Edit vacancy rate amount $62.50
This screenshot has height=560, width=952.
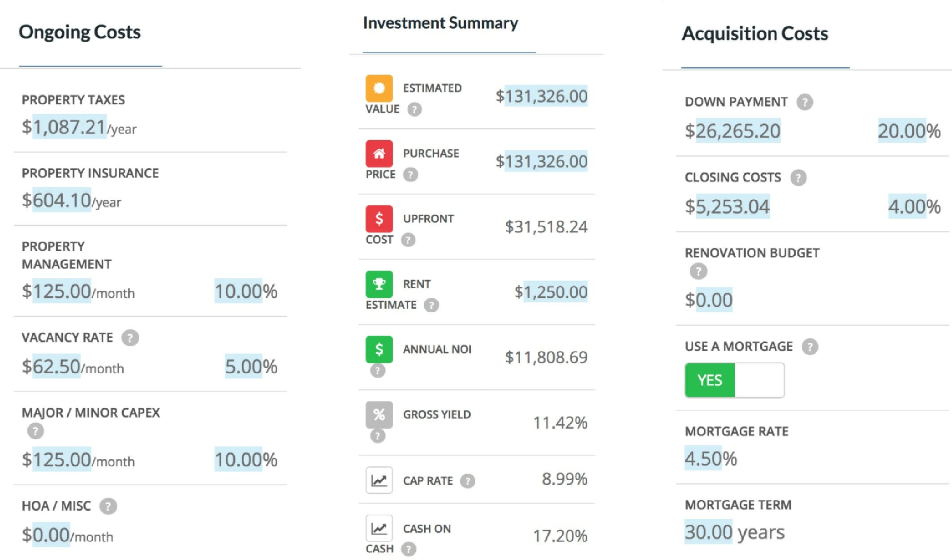56,366
